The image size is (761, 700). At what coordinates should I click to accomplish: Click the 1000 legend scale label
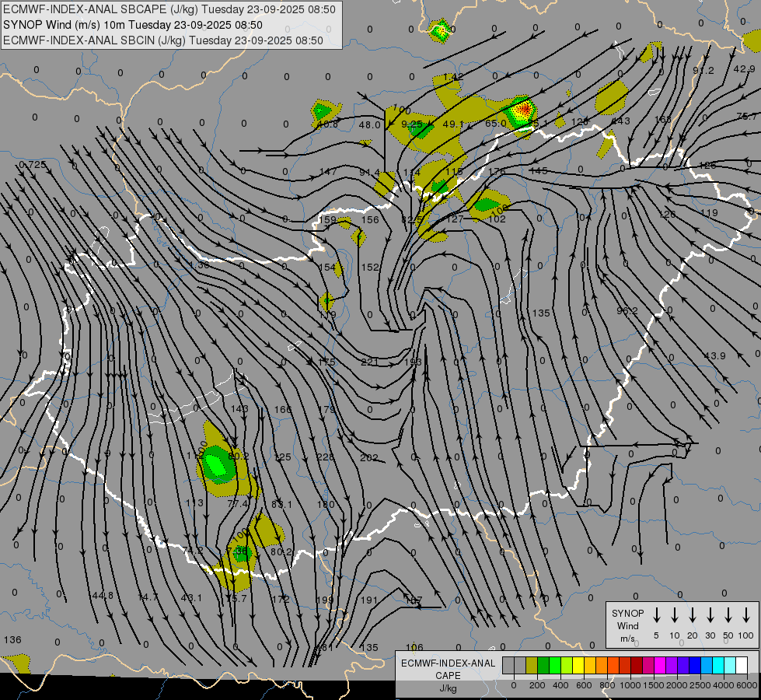[630, 685]
